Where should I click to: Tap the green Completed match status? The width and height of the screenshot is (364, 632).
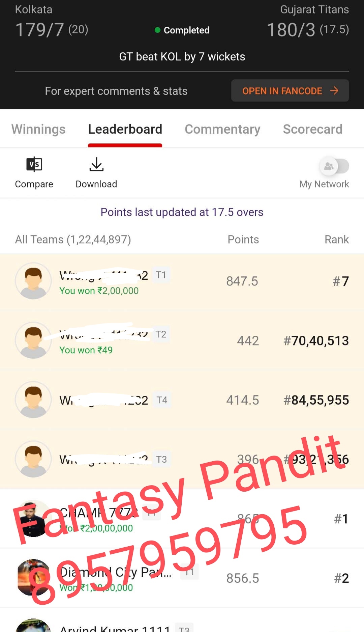click(x=182, y=30)
